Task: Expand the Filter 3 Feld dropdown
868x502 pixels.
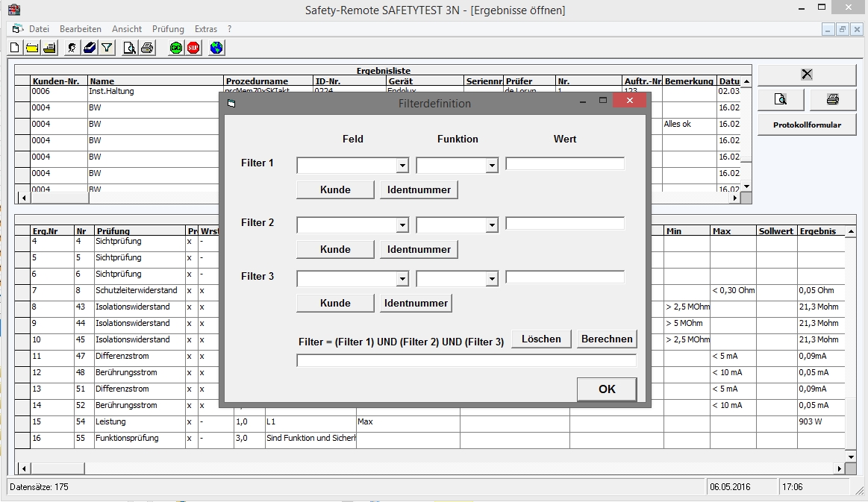Action: (402, 279)
